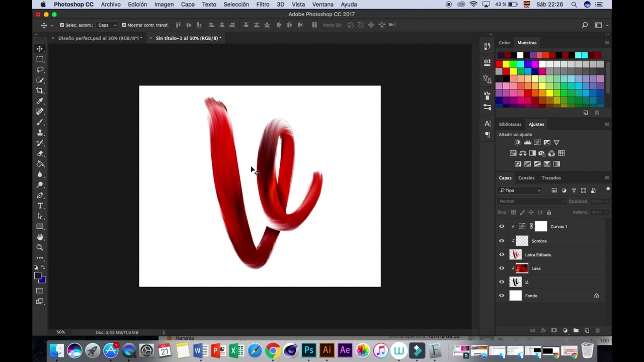Switch to the Color panel tab
Image resolution: width=644 pixels, height=362 pixels.
[505, 43]
